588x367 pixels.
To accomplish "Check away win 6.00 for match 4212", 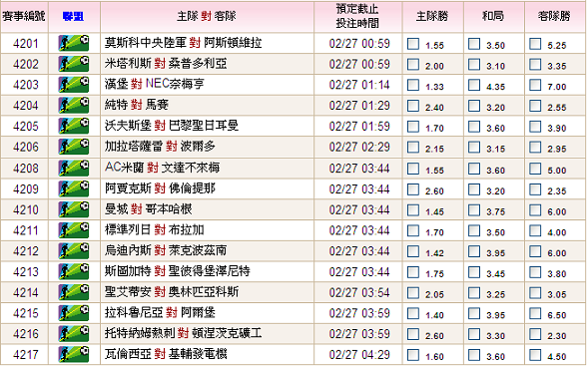I will pos(535,251).
